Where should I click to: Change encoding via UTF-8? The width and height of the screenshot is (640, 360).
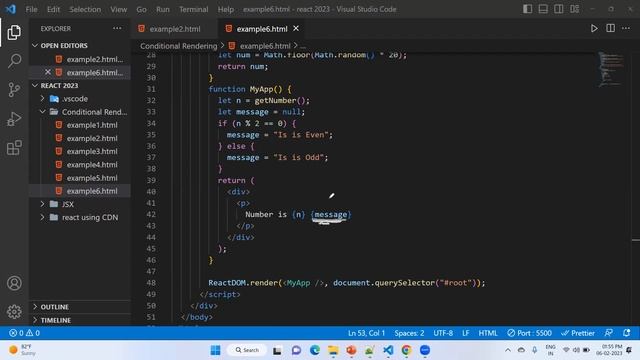coord(443,333)
